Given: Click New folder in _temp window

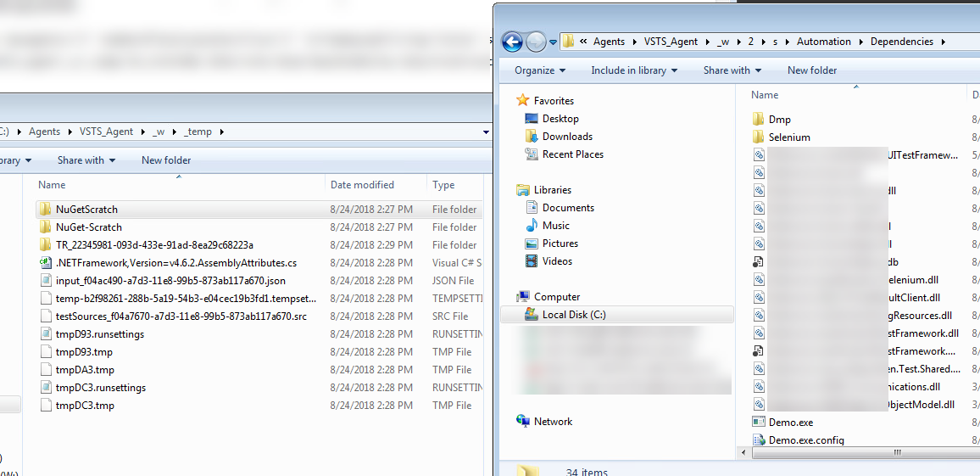Looking at the screenshot, I should 166,160.
